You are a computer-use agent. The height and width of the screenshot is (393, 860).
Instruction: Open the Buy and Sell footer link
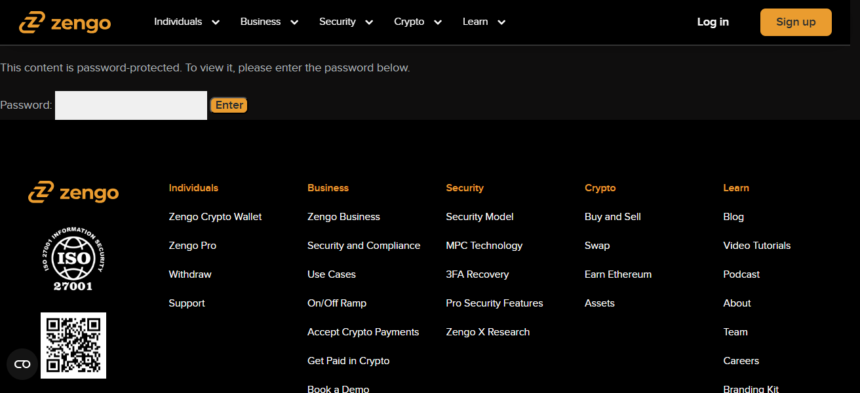coord(613,217)
